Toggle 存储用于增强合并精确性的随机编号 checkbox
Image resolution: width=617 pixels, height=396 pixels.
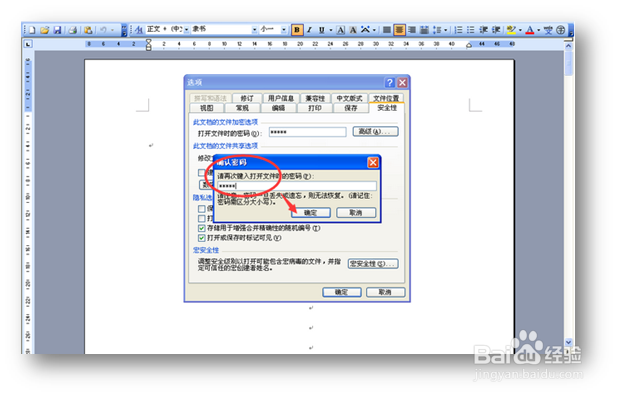201,228
